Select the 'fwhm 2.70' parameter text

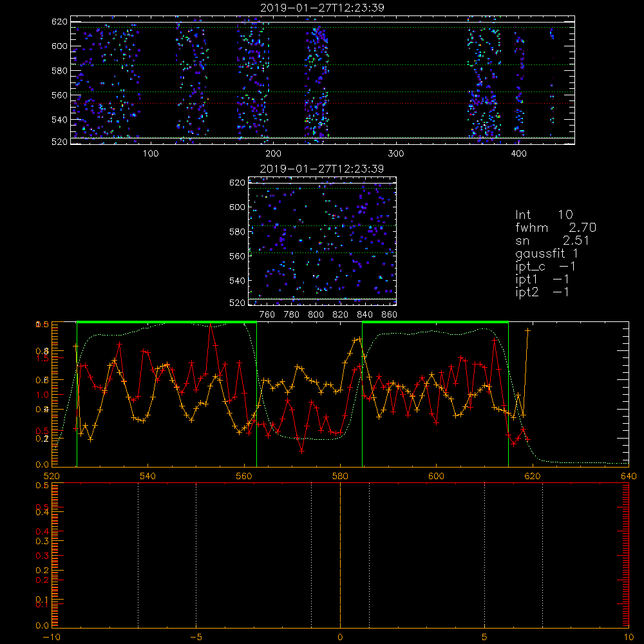(556, 227)
